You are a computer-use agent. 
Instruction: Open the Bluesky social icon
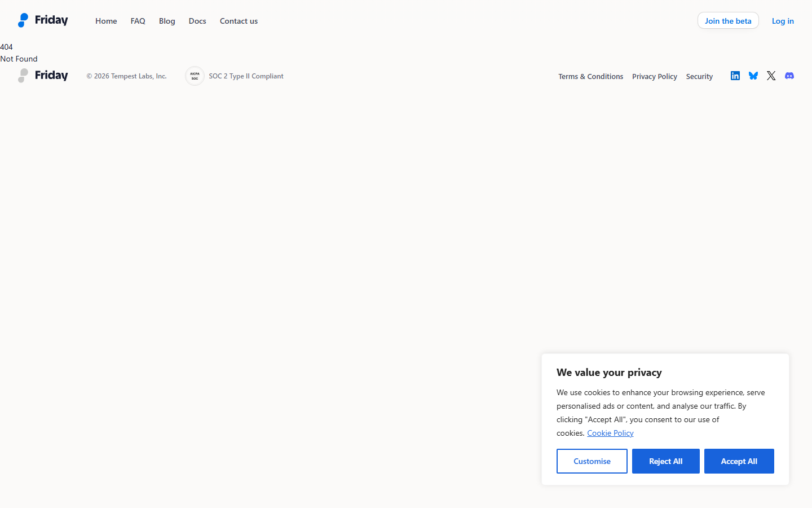pyautogui.click(x=753, y=76)
